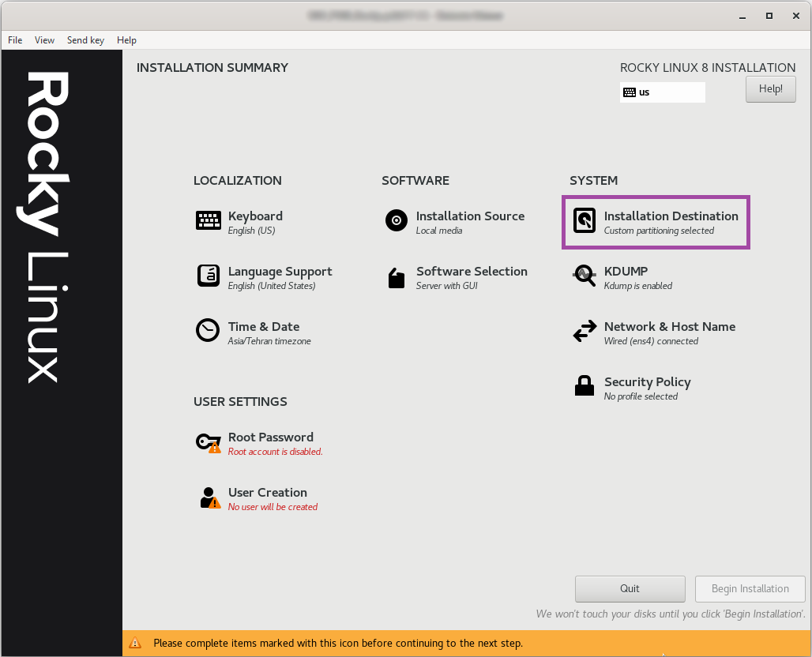Click 'Wired (ens4) connected' status text
The image size is (812, 657).
[x=651, y=341]
